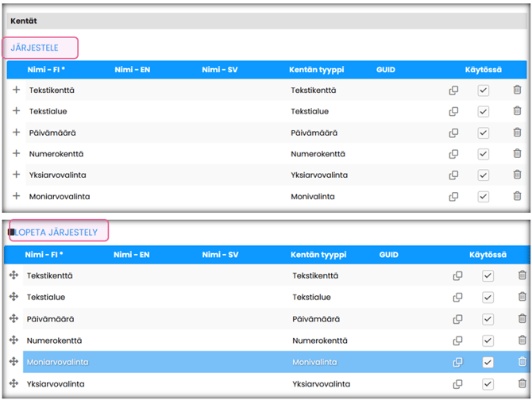Click the trash icon in the plus-icon Numerokenttä row
This screenshot has width=532, height=400.
[x=517, y=154]
